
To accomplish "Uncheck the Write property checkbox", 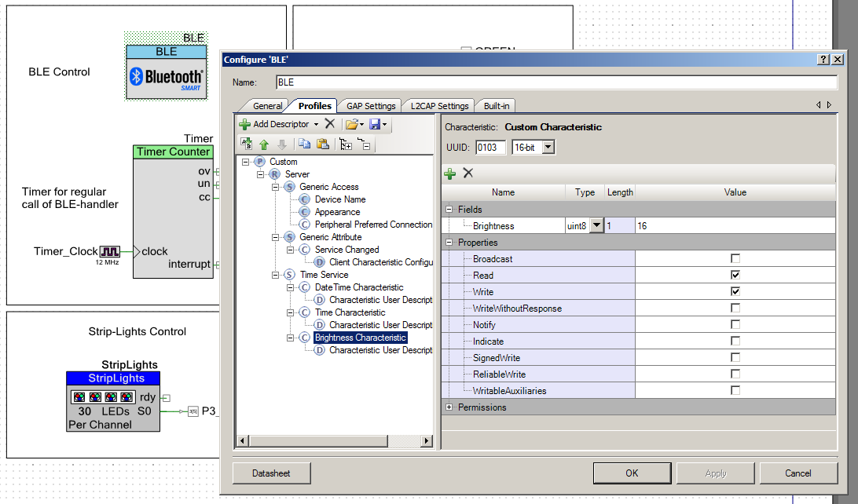I will click(x=735, y=291).
